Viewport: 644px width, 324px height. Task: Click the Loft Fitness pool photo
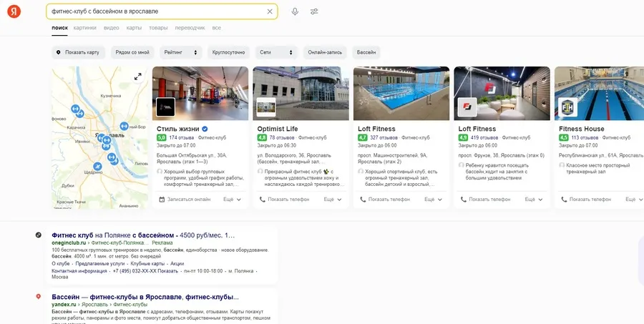click(x=401, y=93)
